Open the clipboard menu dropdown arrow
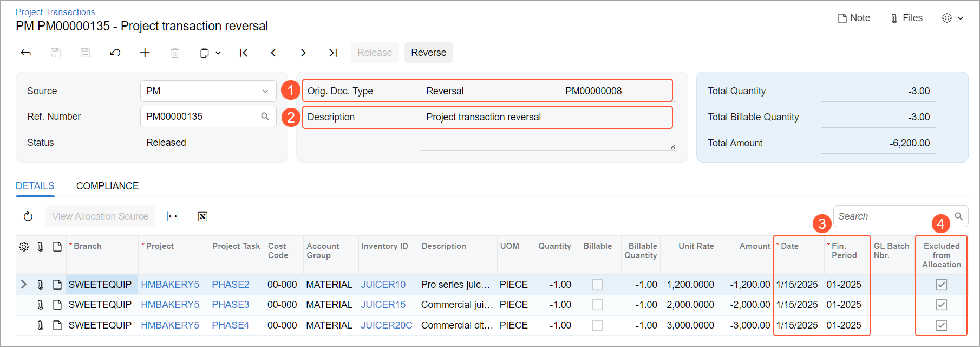Screen dimensions: 980x347 click(218, 53)
